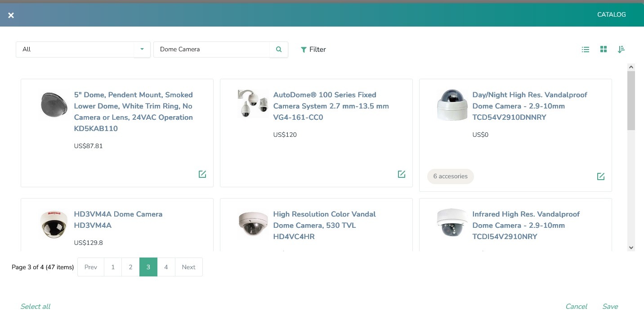Go to page 4
This screenshot has width=644, height=321.
tap(166, 267)
